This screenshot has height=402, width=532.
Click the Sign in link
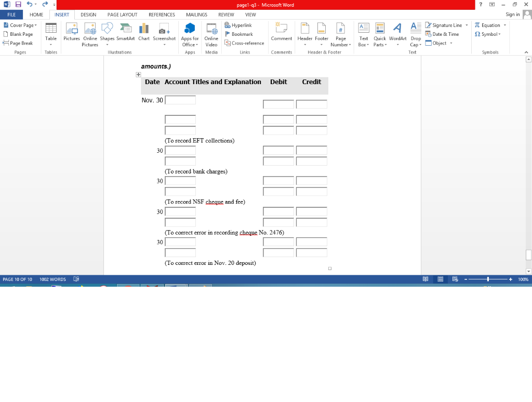(512, 14)
